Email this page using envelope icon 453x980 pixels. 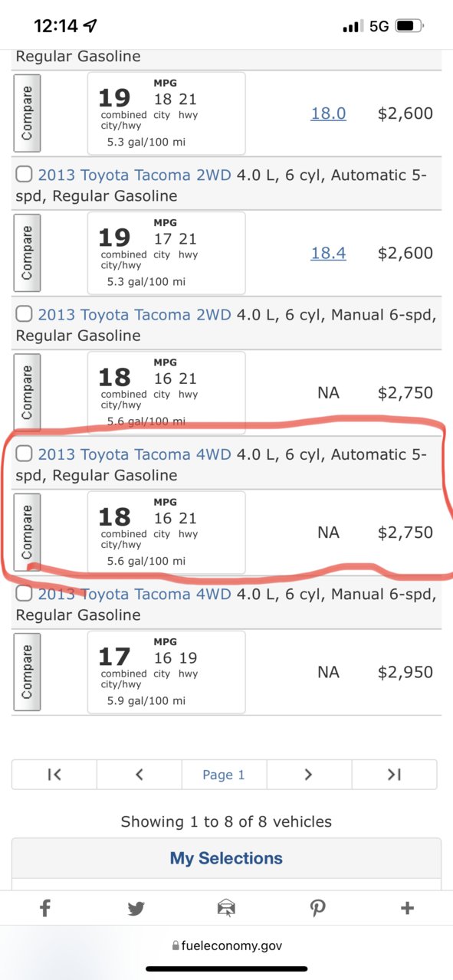226,908
